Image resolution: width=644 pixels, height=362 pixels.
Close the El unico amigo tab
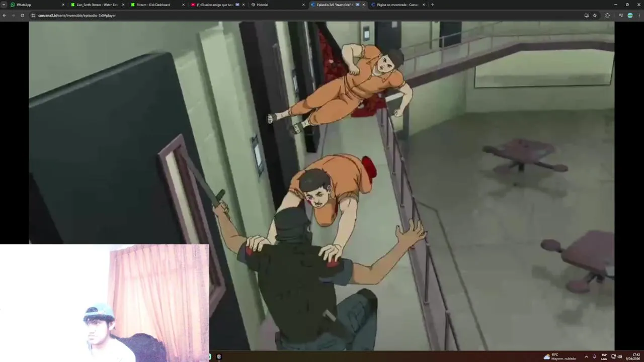pos(244,5)
